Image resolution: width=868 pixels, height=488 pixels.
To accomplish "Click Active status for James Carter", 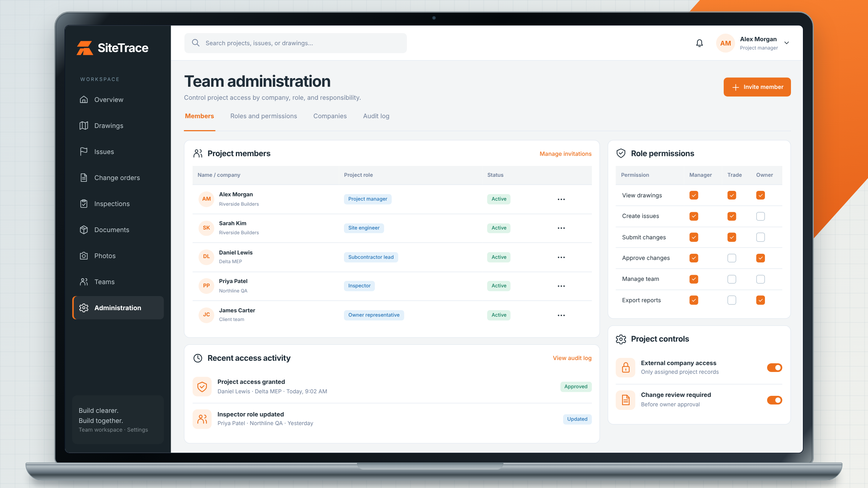I will (x=499, y=315).
